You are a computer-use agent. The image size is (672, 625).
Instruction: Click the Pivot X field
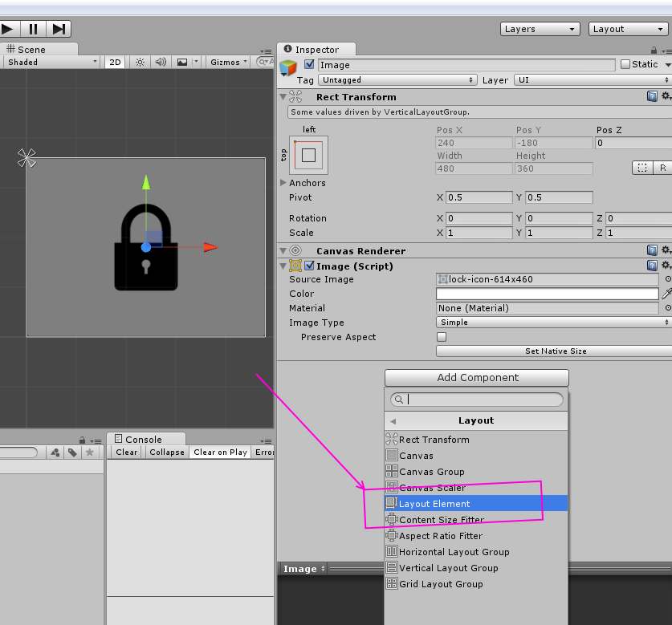point(479,197)
